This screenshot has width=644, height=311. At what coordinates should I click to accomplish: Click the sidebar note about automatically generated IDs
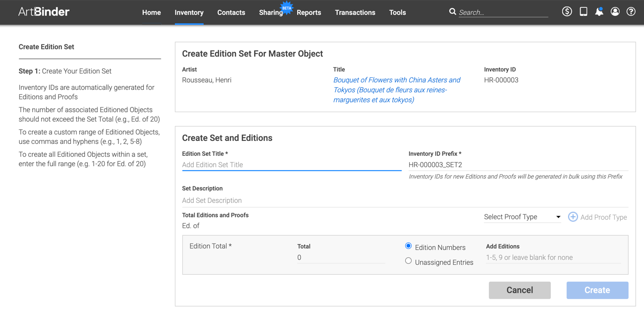[x=87, y=92]
